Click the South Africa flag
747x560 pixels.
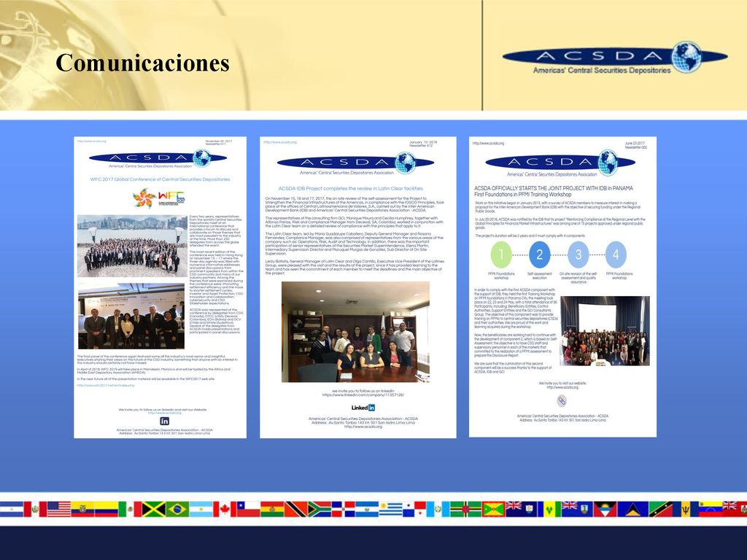[320, 509]
